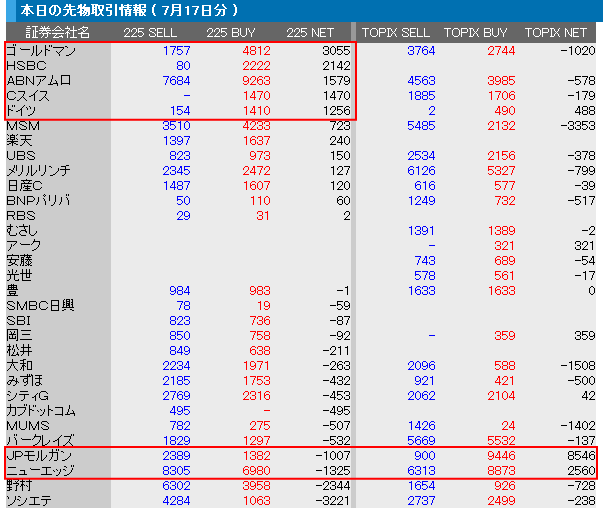Screen dimensions: 603x510
Task: Select the ソシエテ row name
Action: coord(29,500)
